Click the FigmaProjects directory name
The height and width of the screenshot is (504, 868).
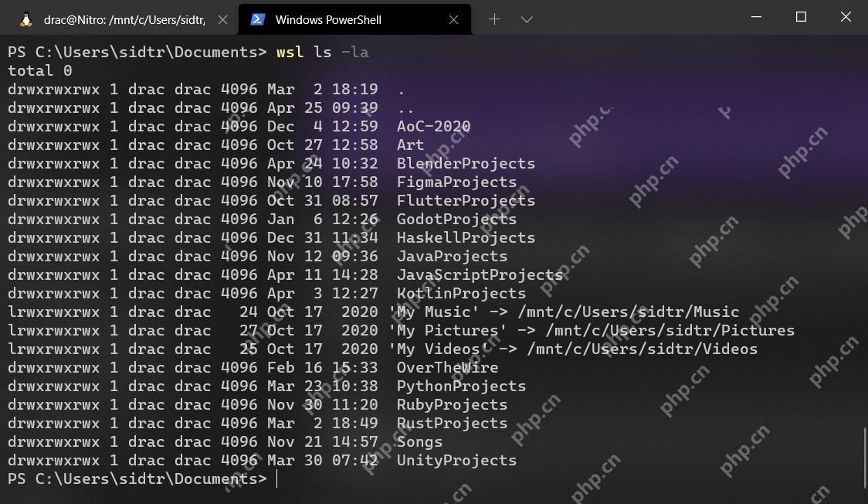click(456, 182)
